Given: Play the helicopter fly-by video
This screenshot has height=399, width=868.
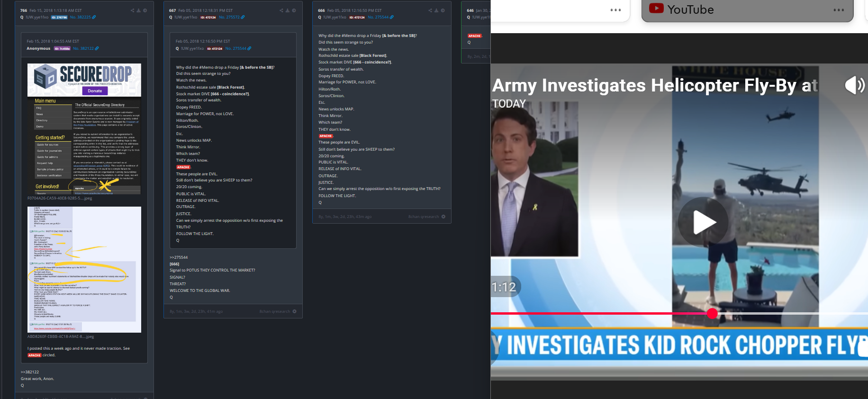Looking at the screenshot, I should pyautogui.click(x=703, y=222).
